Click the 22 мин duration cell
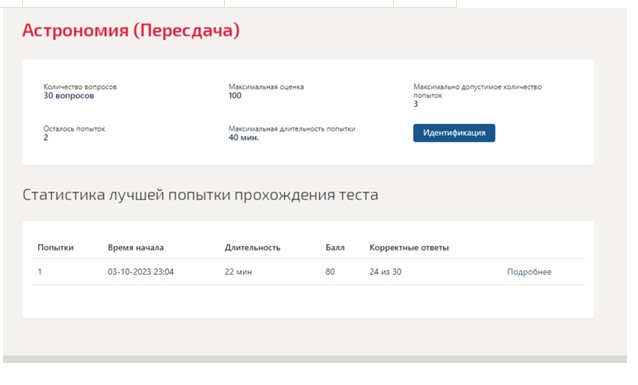 point(238,272)
